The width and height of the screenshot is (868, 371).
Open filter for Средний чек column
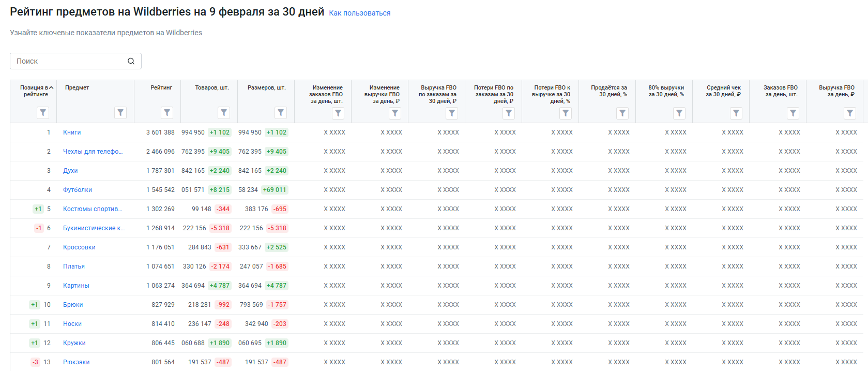736,113
